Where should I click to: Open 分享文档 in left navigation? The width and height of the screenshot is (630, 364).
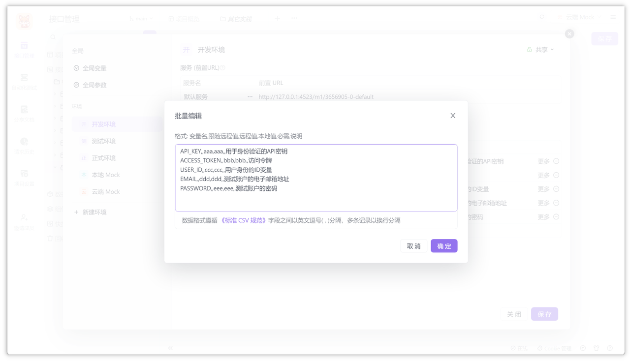coord(24,114)
